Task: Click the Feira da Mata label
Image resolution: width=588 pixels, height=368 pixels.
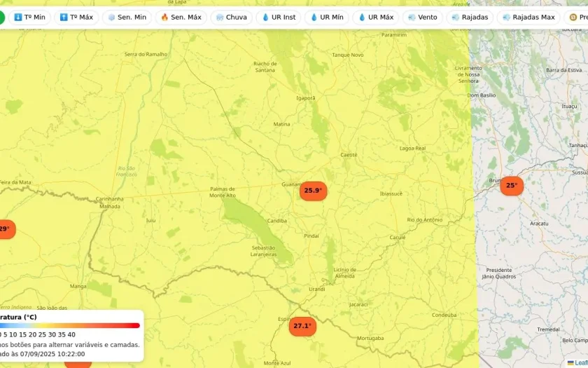Action: [15, 182]
